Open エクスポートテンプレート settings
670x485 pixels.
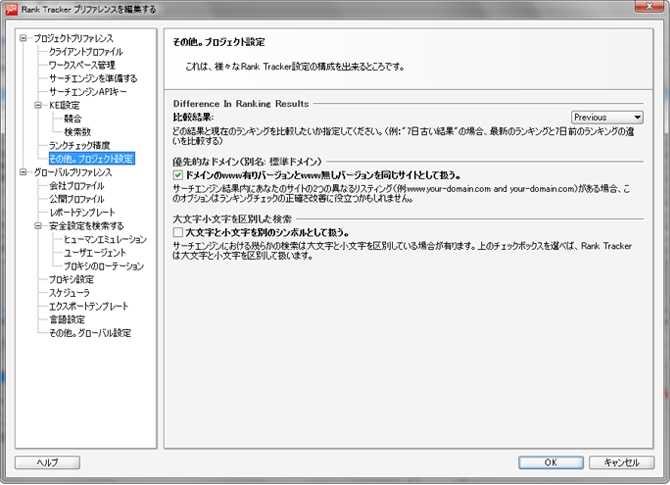88,306
